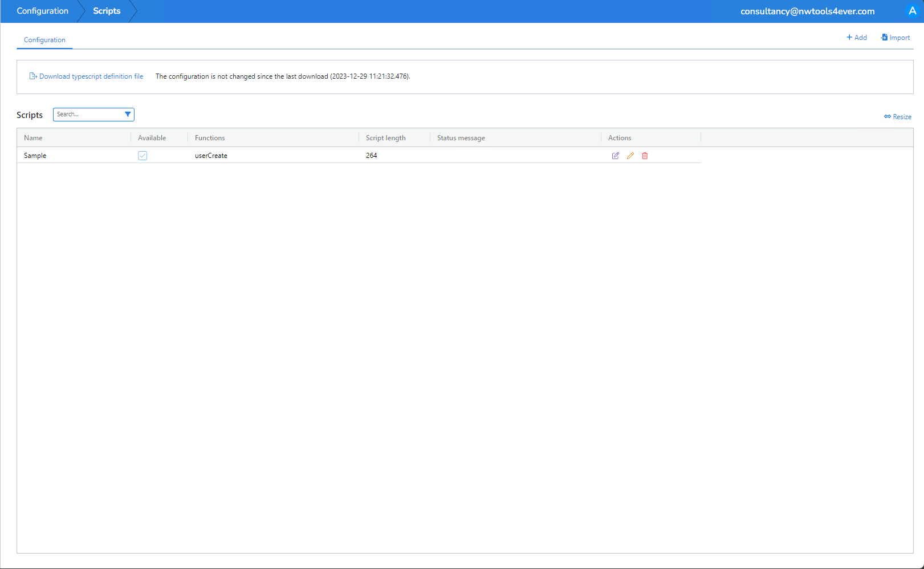Select the Scripts breadcrumb item

(107, 11)
